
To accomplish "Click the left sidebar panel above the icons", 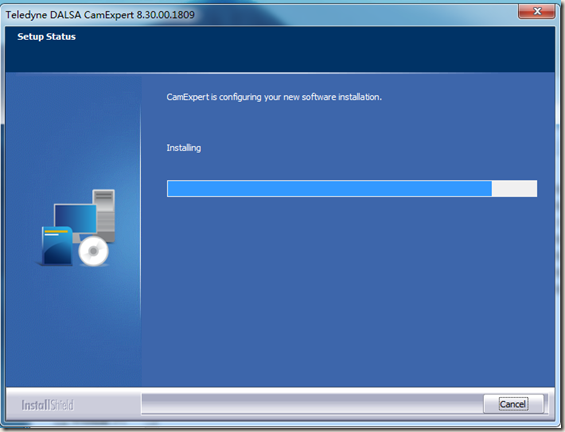I will tap(73, 130).
